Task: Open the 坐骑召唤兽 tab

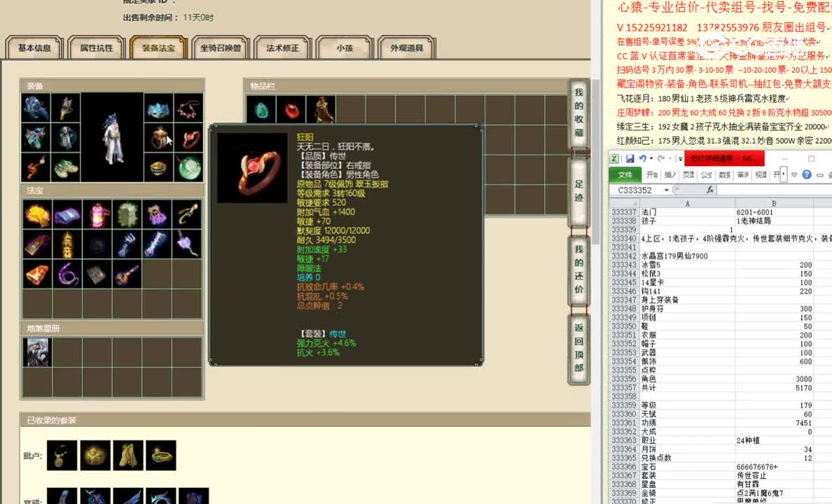Action: (221, 48)
